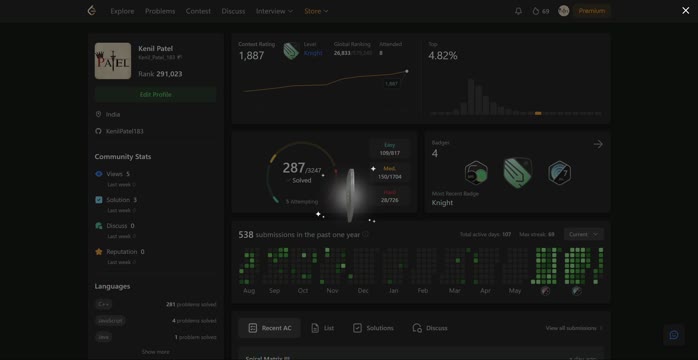Switch to the Recent AC tab

[x=270, y=328]
